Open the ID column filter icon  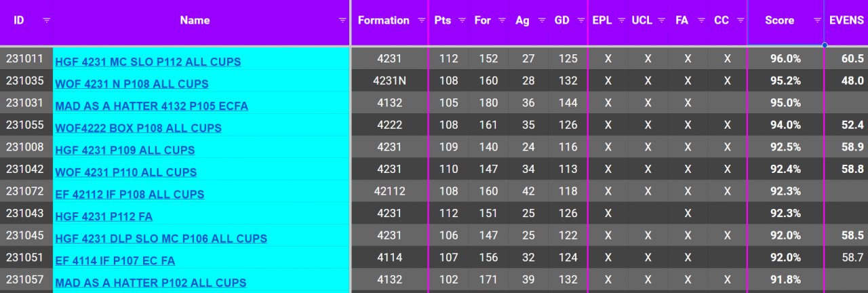[46, 20]
